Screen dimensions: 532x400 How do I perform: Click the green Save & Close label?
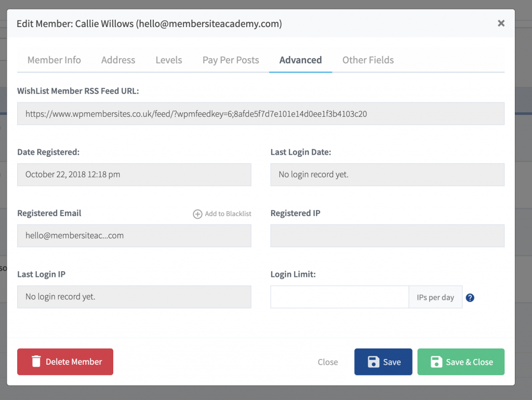(470, 362)
